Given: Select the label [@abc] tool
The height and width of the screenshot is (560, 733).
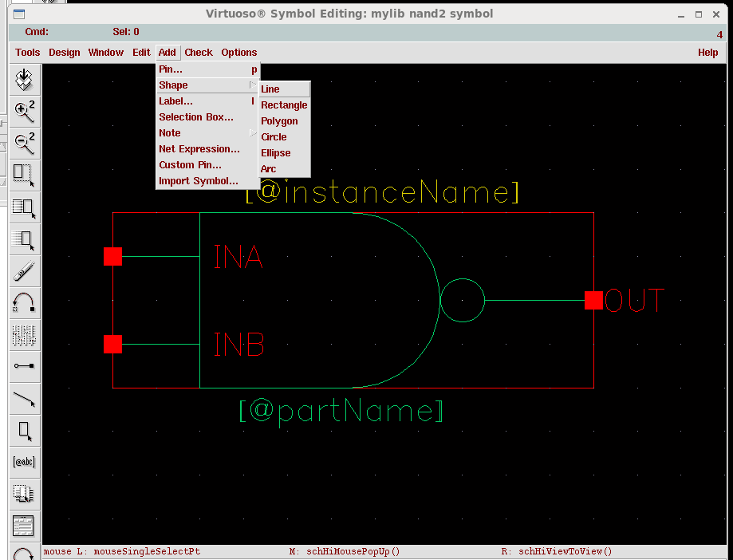Looking at the screenshot, I should tap(24, 461).
